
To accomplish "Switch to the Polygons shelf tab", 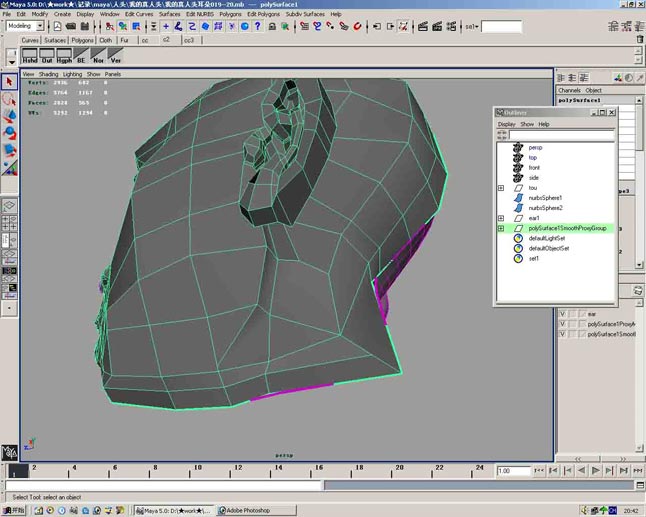I will pyautogui.click(x=82, y=40).
